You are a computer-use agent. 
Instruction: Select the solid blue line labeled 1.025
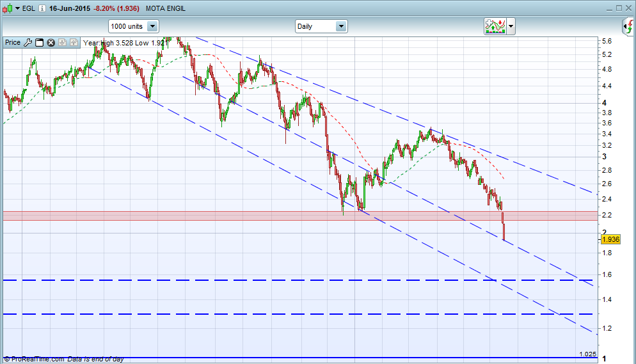pos(300,358)
